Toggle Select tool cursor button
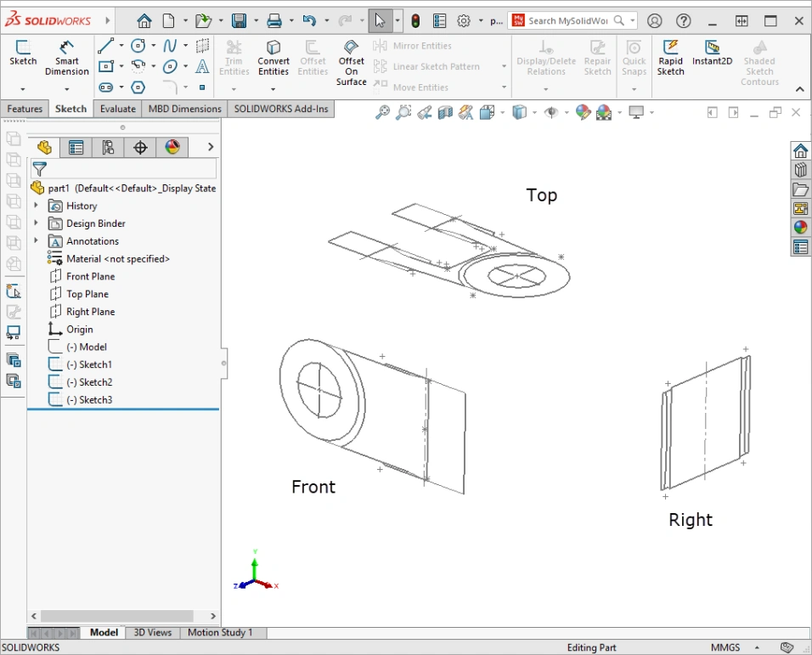 [380, 20]
